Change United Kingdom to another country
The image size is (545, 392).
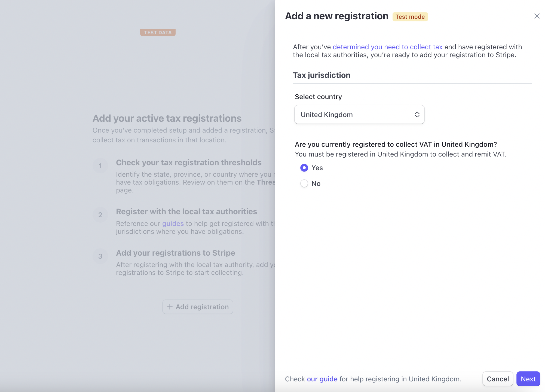coord(359,114)
